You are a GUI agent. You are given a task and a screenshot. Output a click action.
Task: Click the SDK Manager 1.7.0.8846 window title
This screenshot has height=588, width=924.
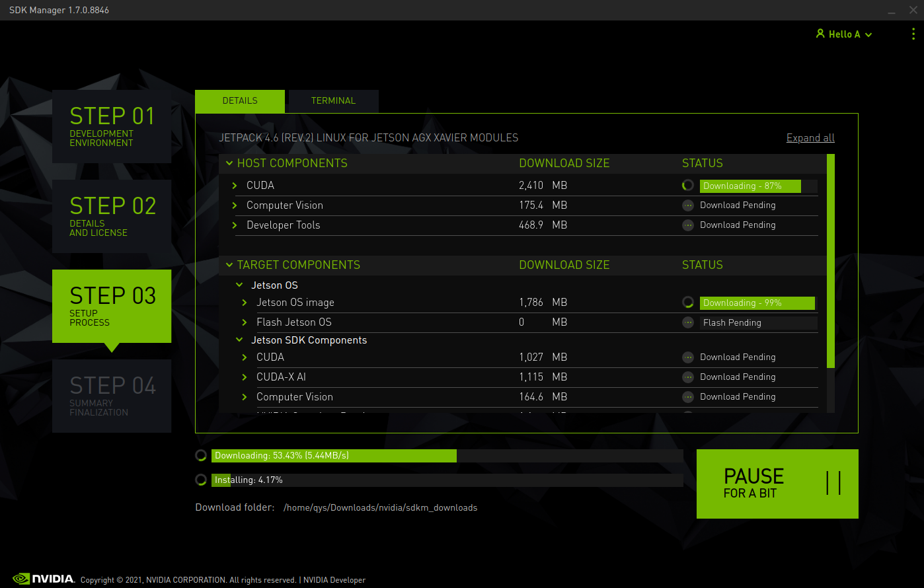click(x=59, y=11)
